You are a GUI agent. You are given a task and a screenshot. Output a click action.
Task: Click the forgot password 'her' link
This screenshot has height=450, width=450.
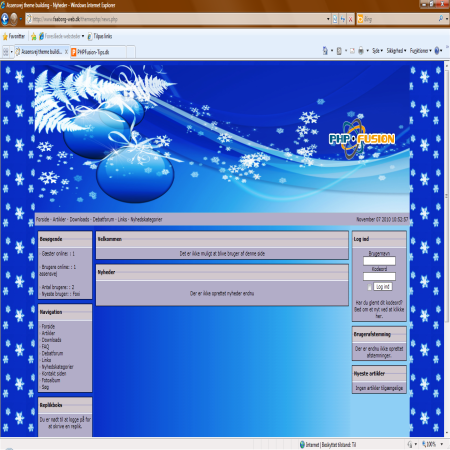(379, 316)
